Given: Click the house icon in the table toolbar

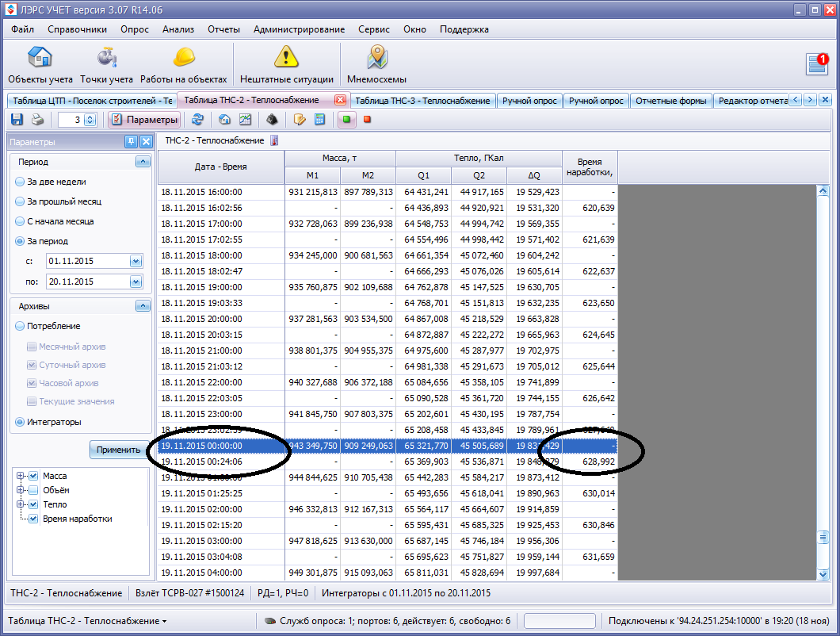Looking at the screenshot, I should (x=224, y=120).
